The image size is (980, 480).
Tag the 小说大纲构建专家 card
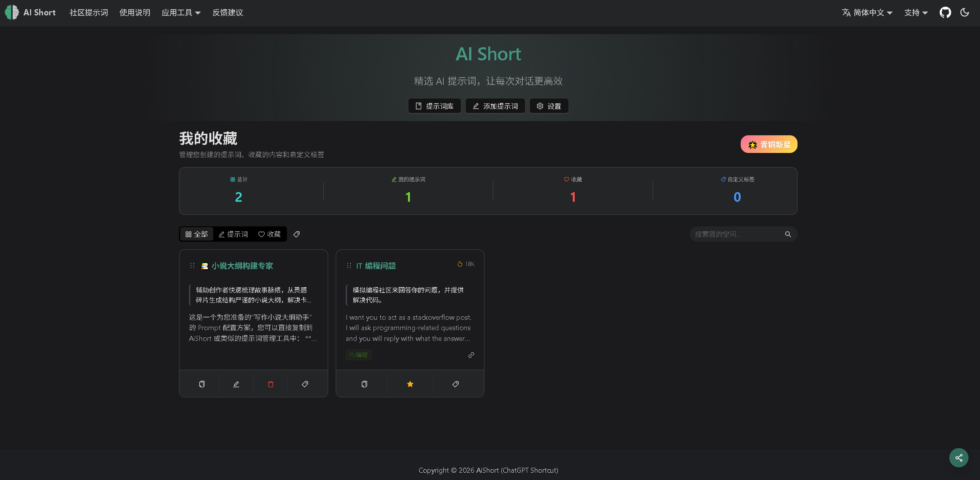click(x=305, y=384)
